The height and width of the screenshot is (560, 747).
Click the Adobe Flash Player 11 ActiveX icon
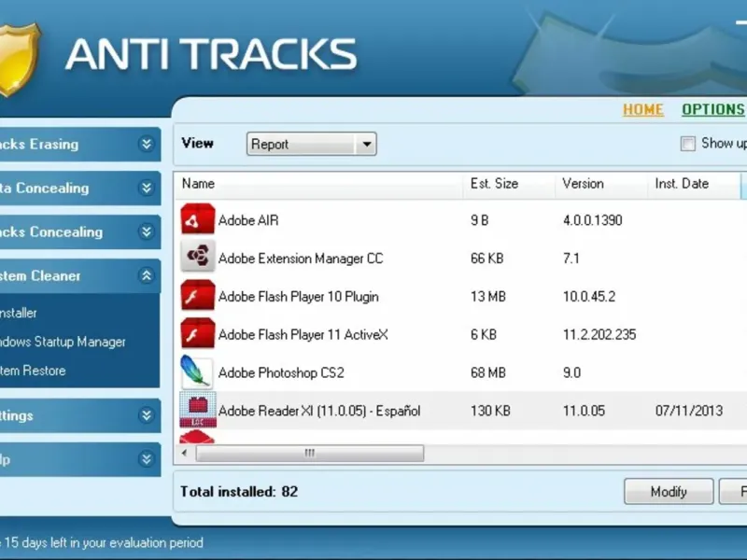[x=198, y=334]
